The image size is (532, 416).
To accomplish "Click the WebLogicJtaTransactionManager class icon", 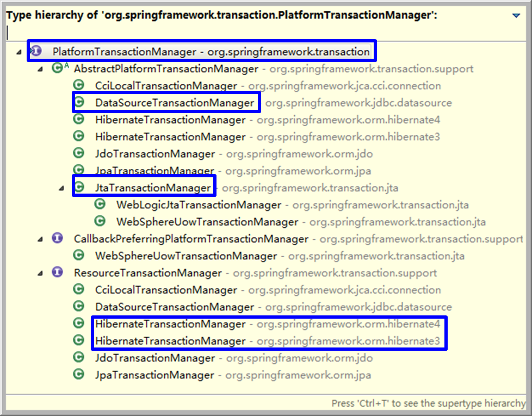I will tap(100, 204).
